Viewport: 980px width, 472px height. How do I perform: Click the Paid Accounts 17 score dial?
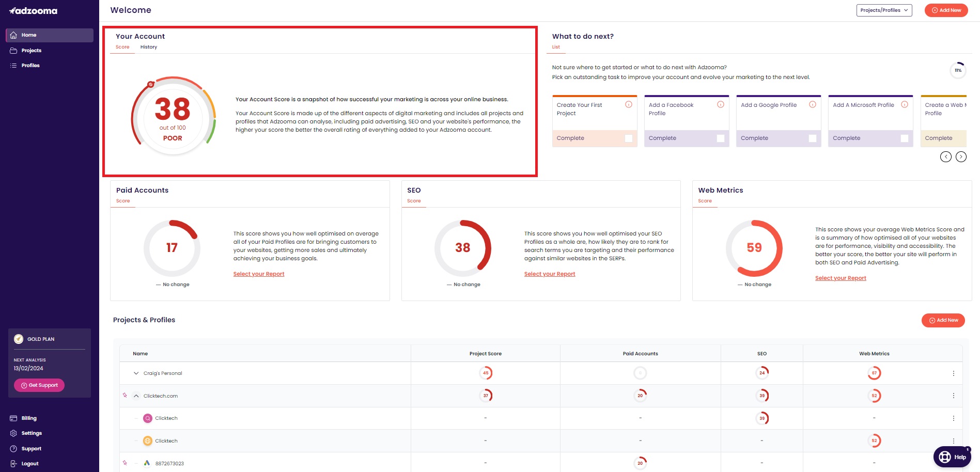click(172, 248)
